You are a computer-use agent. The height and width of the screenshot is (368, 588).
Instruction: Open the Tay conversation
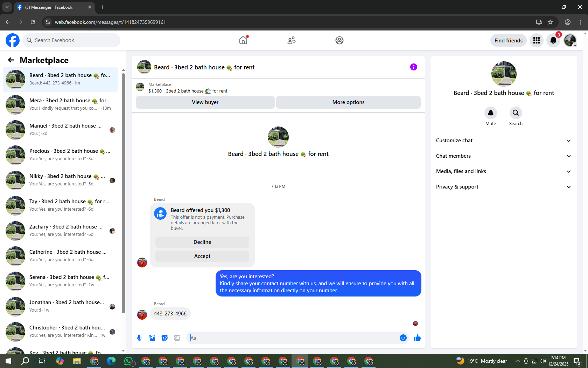pos(60,205)
